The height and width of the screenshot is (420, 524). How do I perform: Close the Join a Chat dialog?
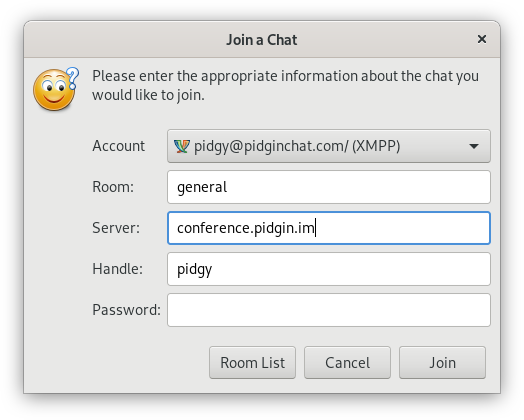coord(482,39)
